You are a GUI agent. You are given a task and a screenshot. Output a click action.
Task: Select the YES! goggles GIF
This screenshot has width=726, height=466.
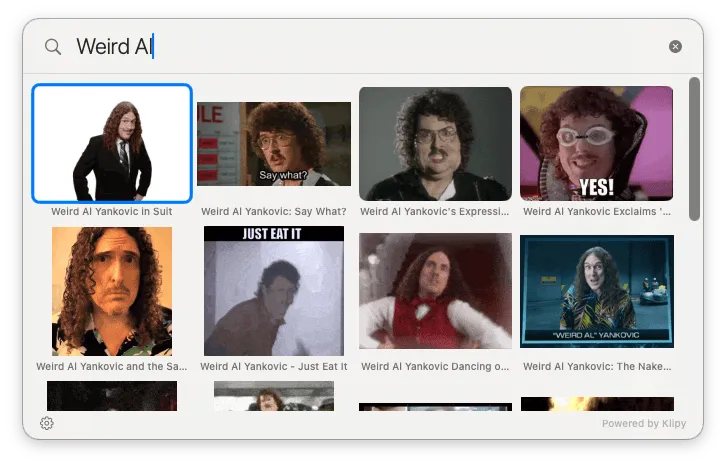(x=596, y=144)
